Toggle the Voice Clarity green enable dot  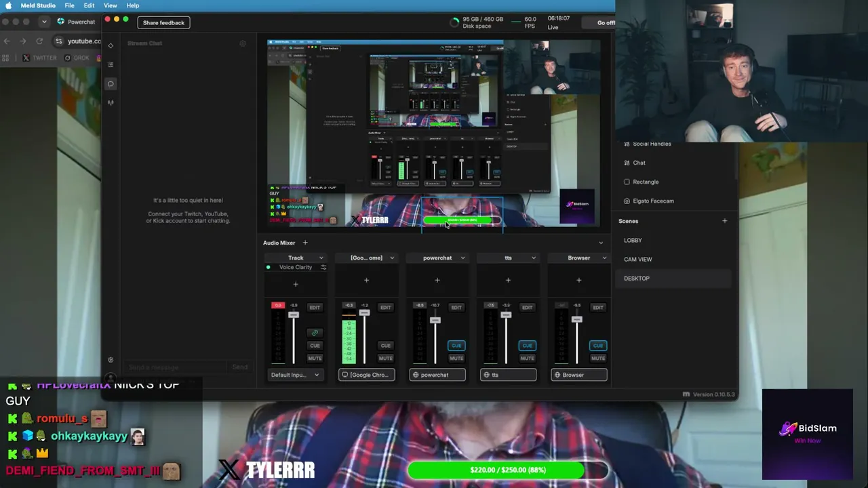(269, 267)
